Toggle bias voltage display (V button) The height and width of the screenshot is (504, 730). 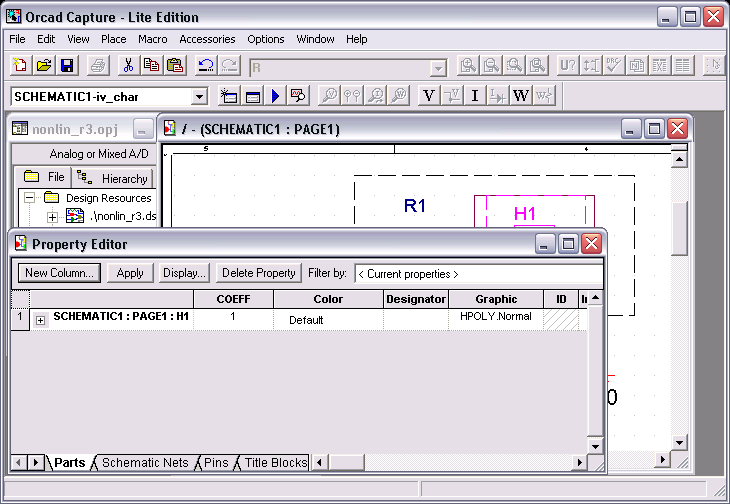pyautogui.click(x=429, y=96)
